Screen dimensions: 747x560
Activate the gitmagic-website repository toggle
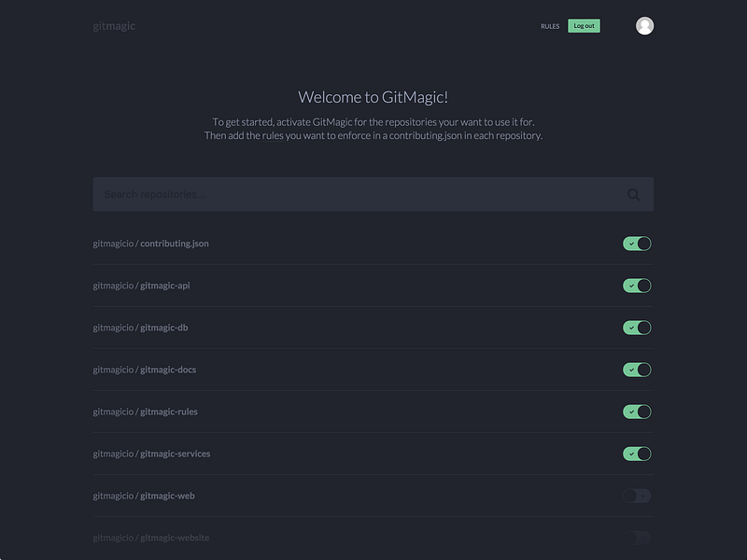coord(636,538)
